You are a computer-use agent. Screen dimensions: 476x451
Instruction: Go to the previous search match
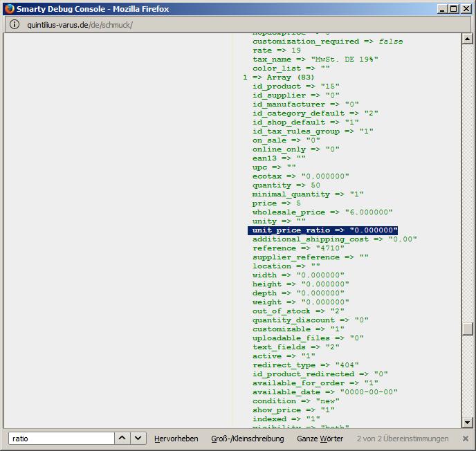(122, 439)
